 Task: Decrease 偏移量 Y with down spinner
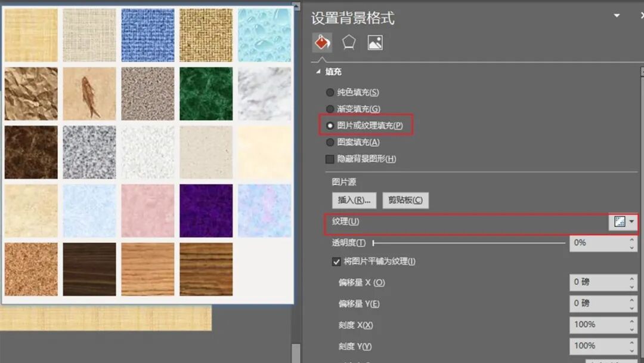point(631,308)
